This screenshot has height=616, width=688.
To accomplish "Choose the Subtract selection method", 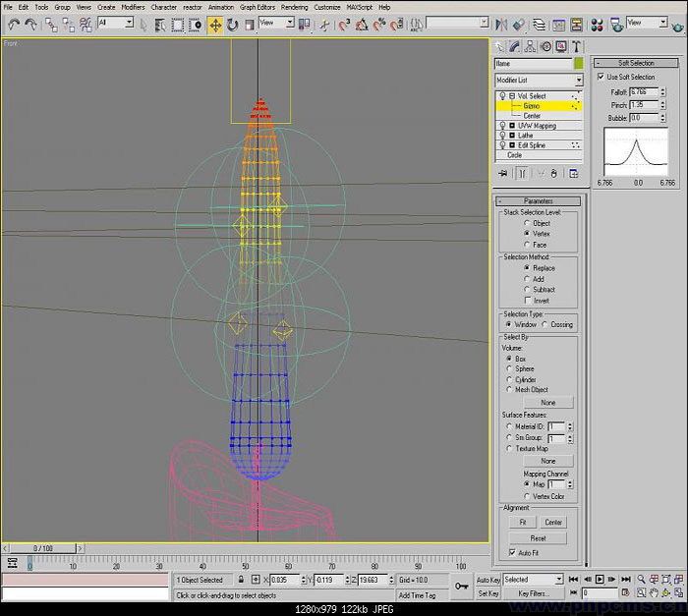I will click(x=527, y=290).
